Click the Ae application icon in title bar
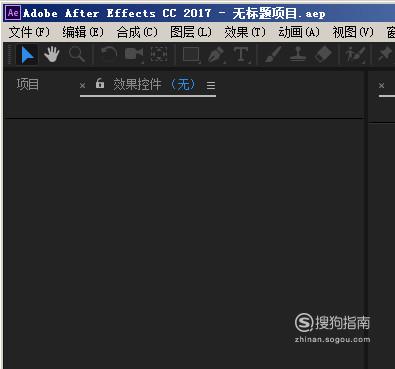The width and height of the screenshot is (395, 369). (13, 13)
